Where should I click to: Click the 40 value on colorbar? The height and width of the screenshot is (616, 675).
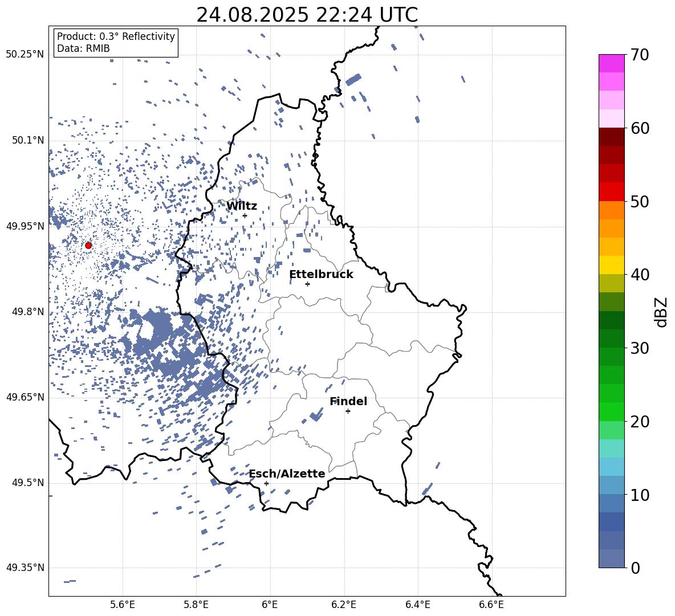click(x=639, y=275)
